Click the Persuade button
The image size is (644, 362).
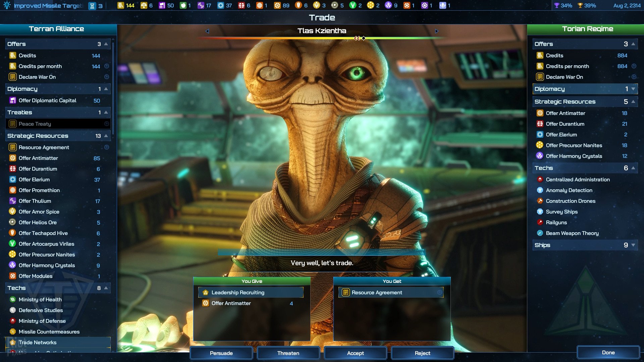click(221, 353)
